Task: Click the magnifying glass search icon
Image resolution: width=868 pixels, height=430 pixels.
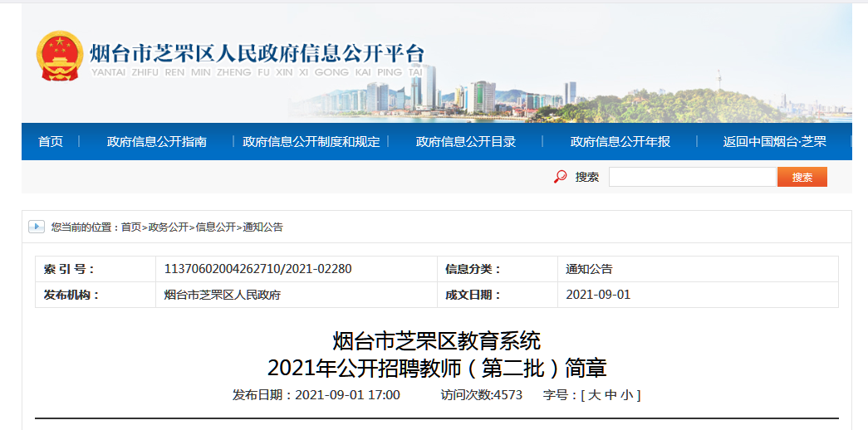Action: coord(560,177)
